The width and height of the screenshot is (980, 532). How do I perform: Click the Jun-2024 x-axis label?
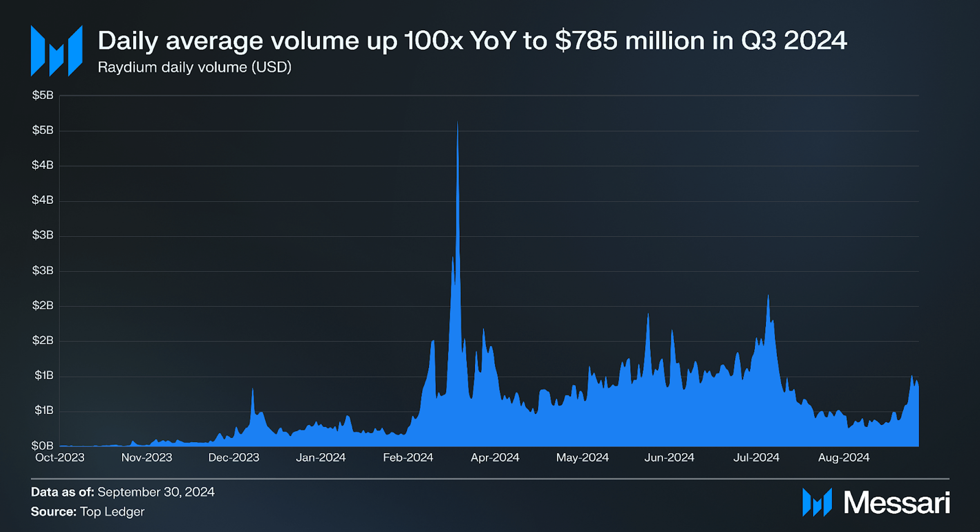click(669, 457)
